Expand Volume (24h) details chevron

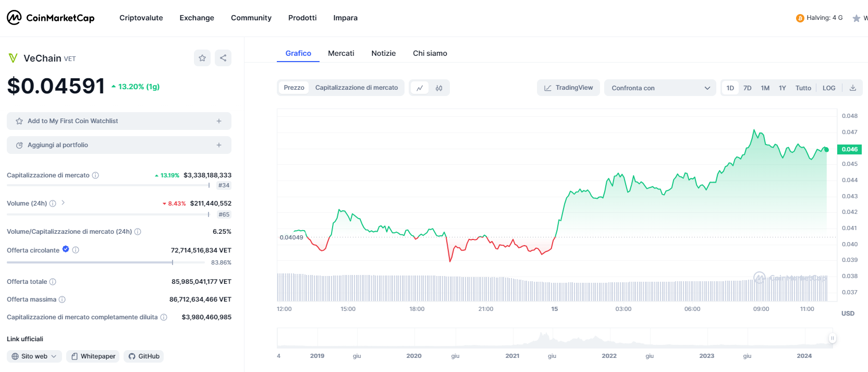coord(63,202)
